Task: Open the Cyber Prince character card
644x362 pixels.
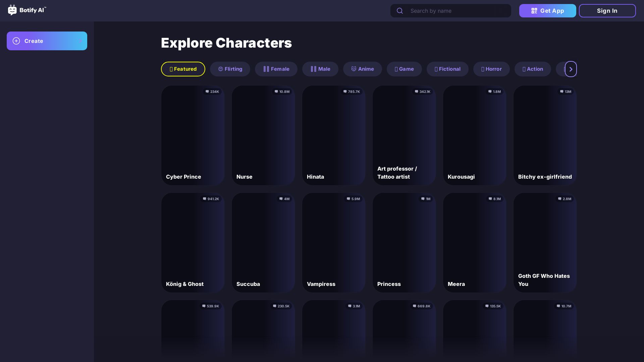Action: [193, 135]
